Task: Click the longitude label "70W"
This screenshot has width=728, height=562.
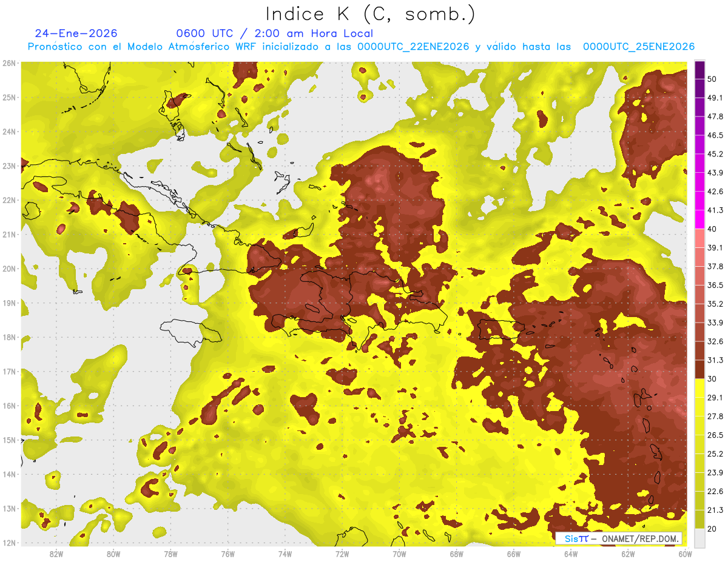Action: (399, 554)
